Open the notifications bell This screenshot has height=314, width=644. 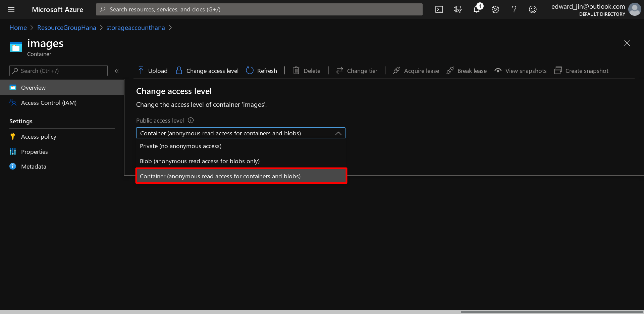click(x=476, y=9)
